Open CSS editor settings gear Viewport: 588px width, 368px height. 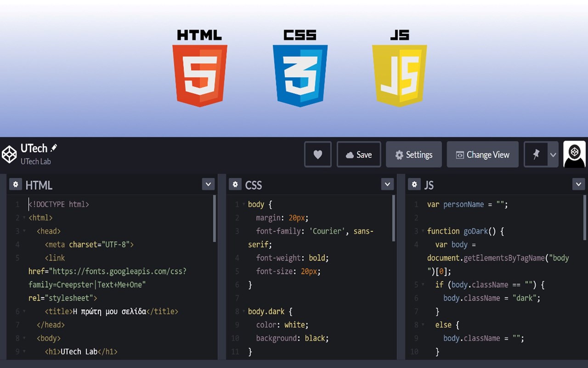click(235, 184)
